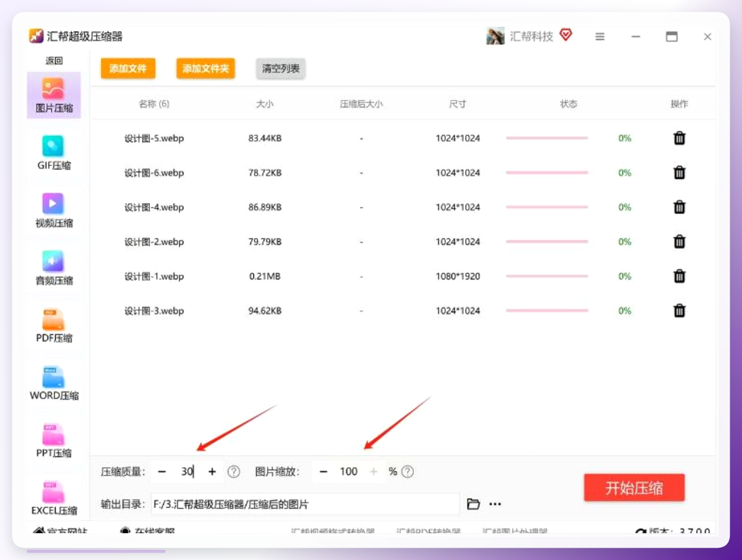This screenshot has height=560, width=742.
Task: Click the VIP heart badge icon
Action: [x=566, y=34]
